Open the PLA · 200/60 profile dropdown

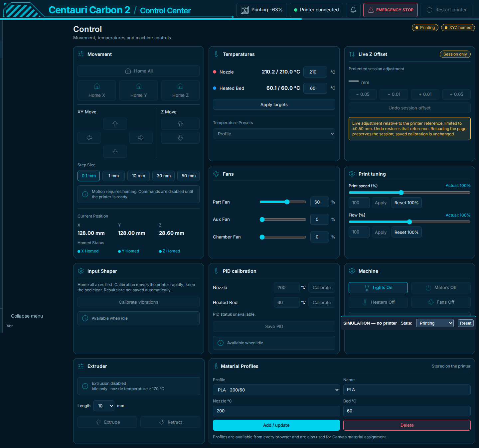[x=276, y=390]
